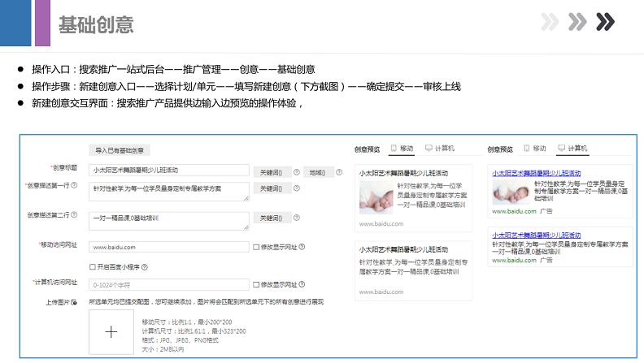The height and width of the screenshot is (363, 644).
Task: Click the info icon beside 上传图片 label
Action: click(x=74, y=302)
